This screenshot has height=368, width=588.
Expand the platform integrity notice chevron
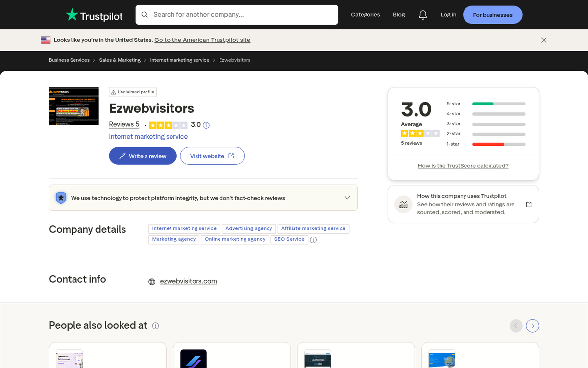click(x=347, y=198)
